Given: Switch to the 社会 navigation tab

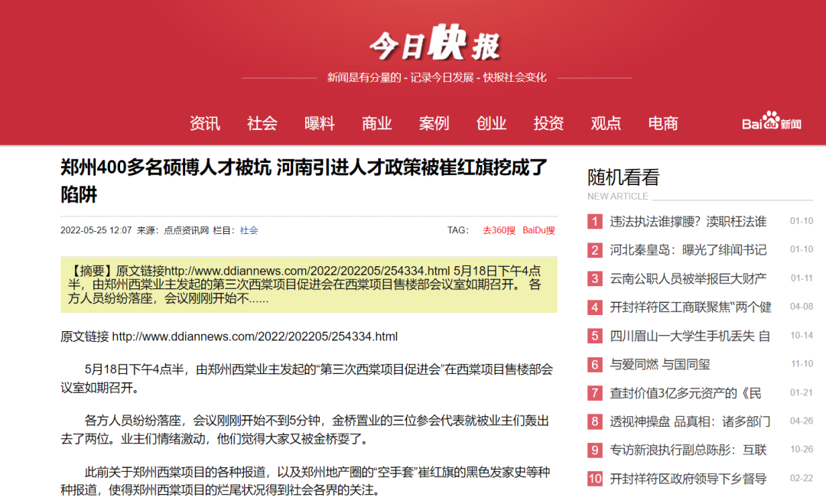Looking at the screenshot, I should point(262,123).
